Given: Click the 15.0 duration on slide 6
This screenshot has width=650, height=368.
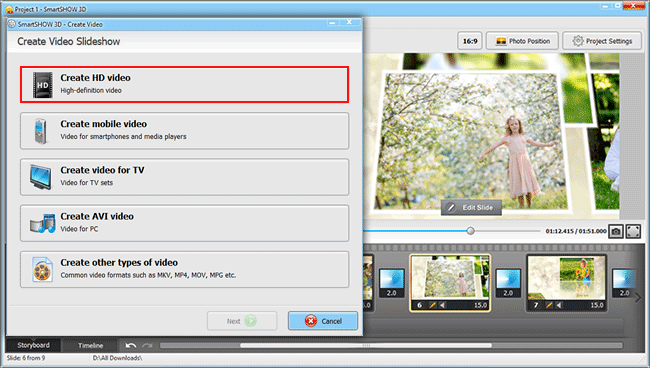Looking at the screenshot, I should [480, 305].
